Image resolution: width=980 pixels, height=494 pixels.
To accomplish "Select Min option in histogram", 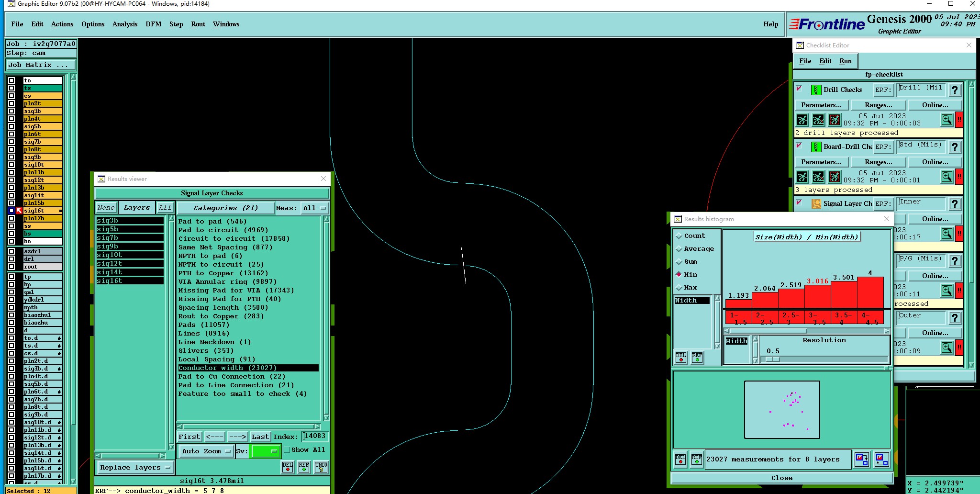I will [687, 275].
